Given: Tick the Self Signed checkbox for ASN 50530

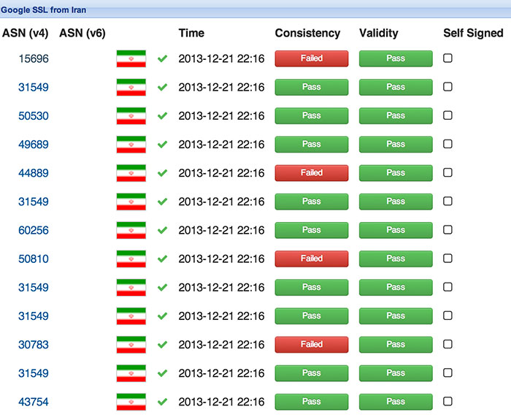Looking at the screenshot, I should point(447,115).
